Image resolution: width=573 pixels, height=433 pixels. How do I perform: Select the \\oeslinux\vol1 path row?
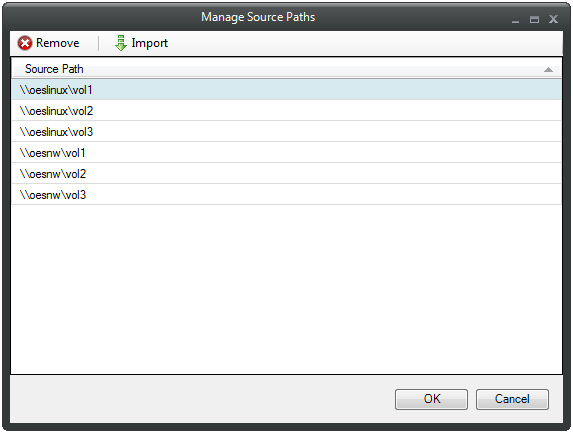(286, 90)
